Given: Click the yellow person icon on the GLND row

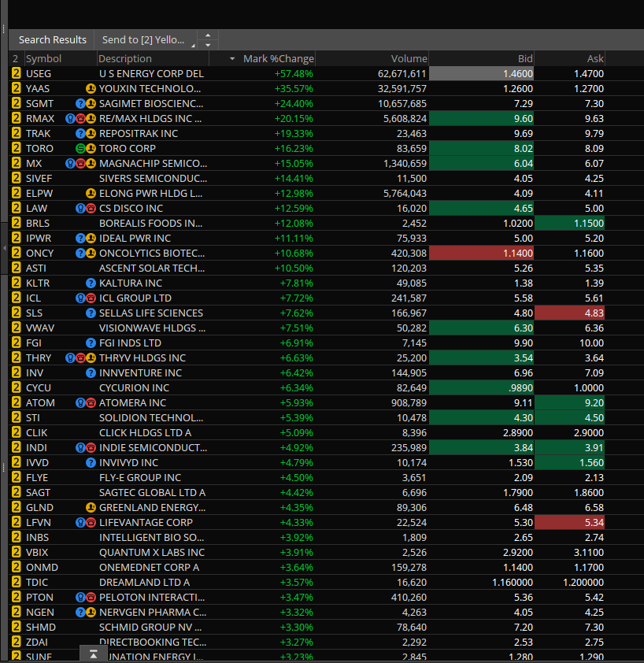Looking at the screenshot, I should tap(91, 507).
